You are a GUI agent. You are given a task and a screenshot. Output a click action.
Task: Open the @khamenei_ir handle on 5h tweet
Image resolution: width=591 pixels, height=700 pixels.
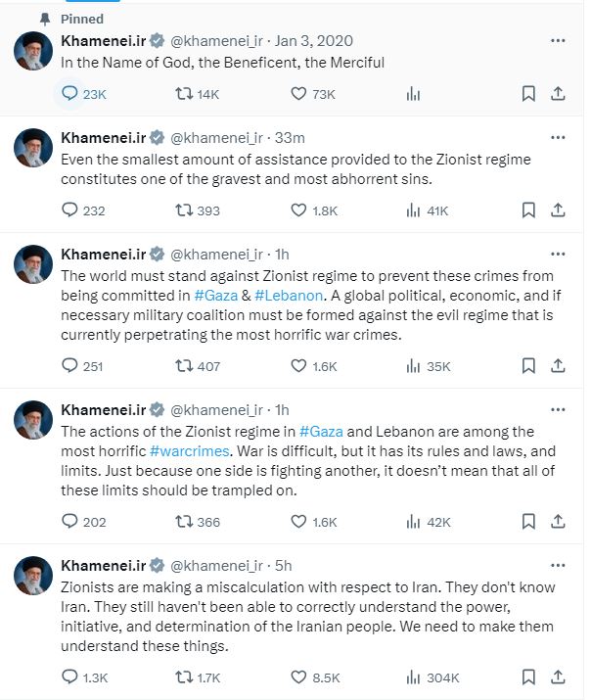(x=217, y=566)
